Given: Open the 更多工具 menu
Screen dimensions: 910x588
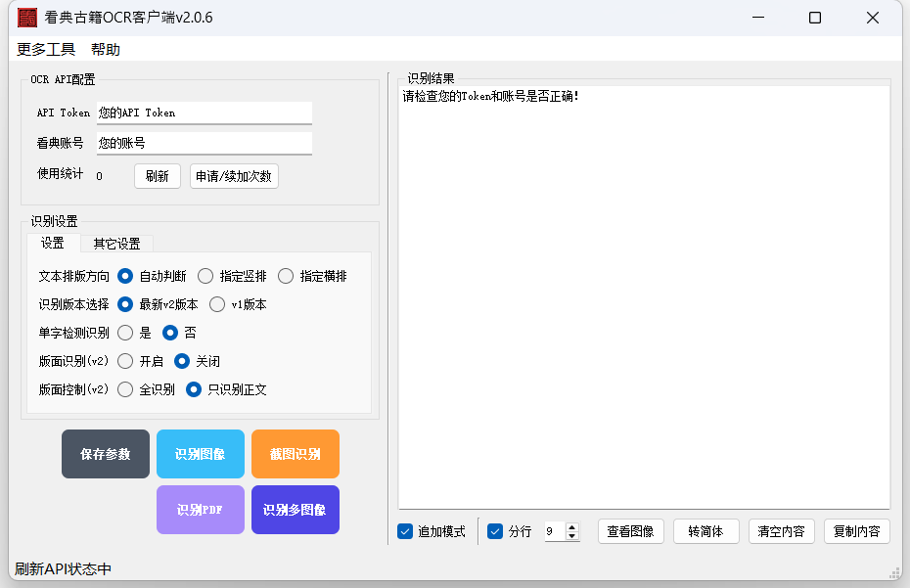Looking at the screenshot, I should 46,49.
